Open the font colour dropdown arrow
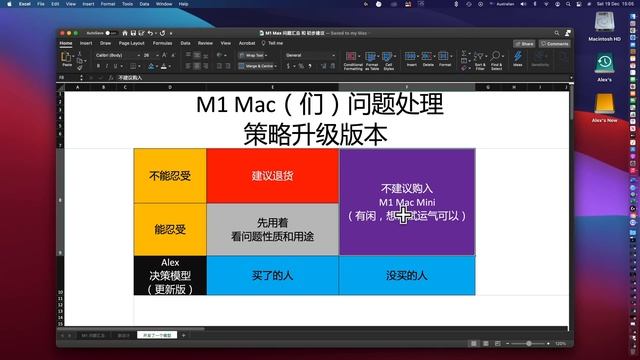Viewport: 640px width, 360px height. [x=170, y=67]
